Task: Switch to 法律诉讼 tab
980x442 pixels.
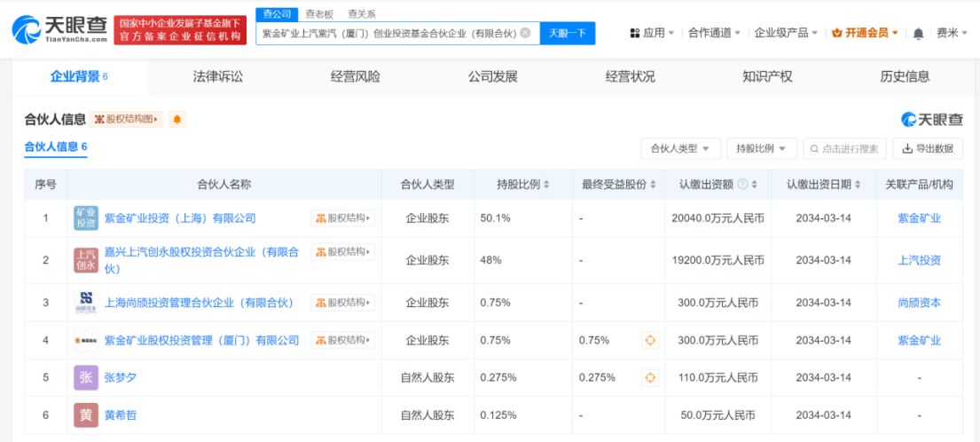Action: point(217,77)
